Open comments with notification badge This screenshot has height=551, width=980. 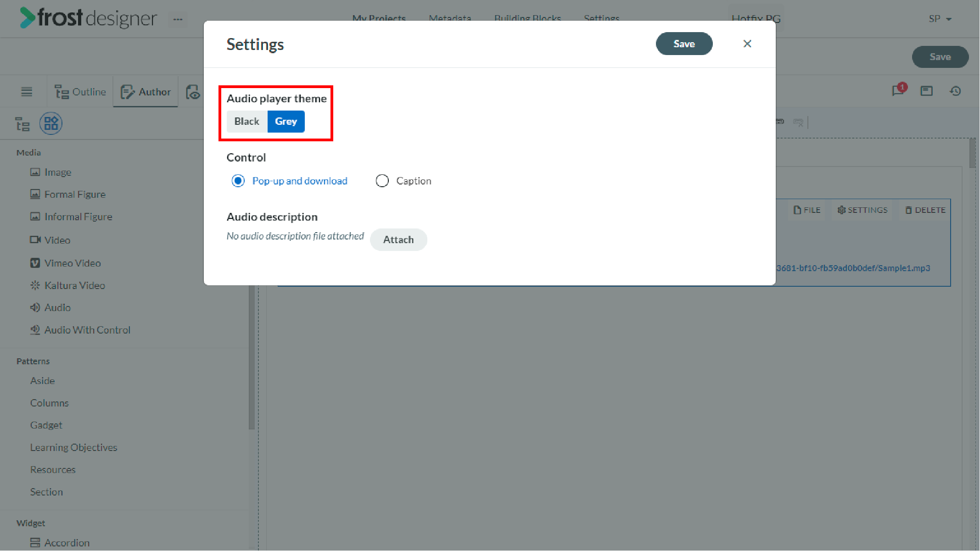[899, 90]
